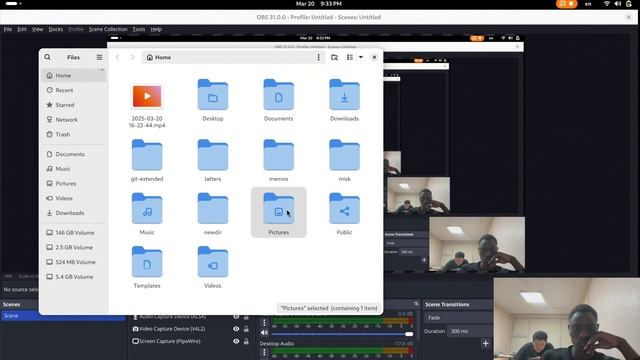Select the git-extended folder
640x360 pixels.
(147, 161)
